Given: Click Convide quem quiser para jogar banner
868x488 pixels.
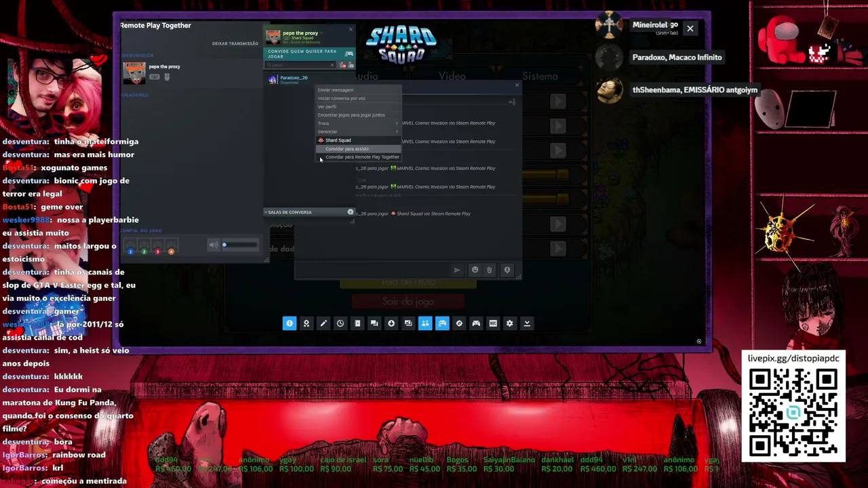Looking at the screenshot, I should pos(309,54).
